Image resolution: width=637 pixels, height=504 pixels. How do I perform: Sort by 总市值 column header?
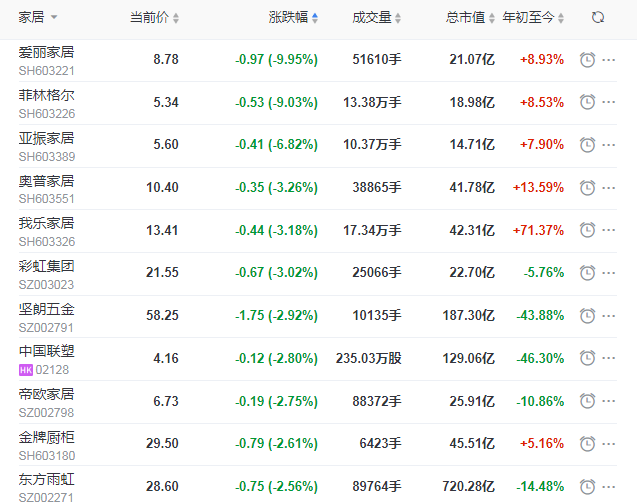pyautogui.click(x=470, y=18)
